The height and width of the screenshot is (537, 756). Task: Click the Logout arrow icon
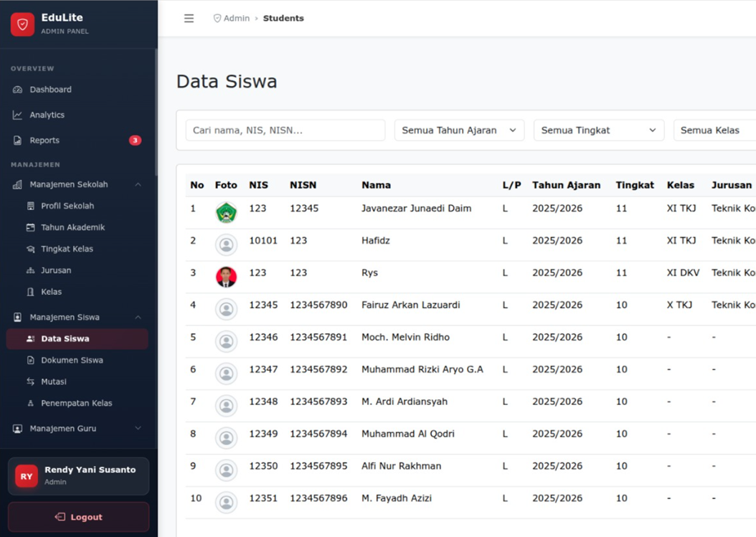point(60,517)
